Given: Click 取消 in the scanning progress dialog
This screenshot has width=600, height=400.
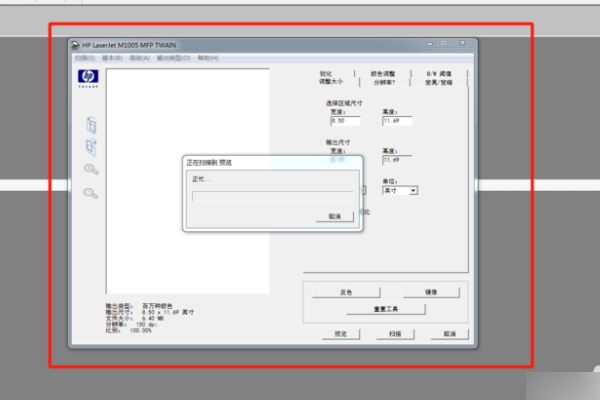Looking at the screenshot, I should pyautogui.click(x=335, y=216).
